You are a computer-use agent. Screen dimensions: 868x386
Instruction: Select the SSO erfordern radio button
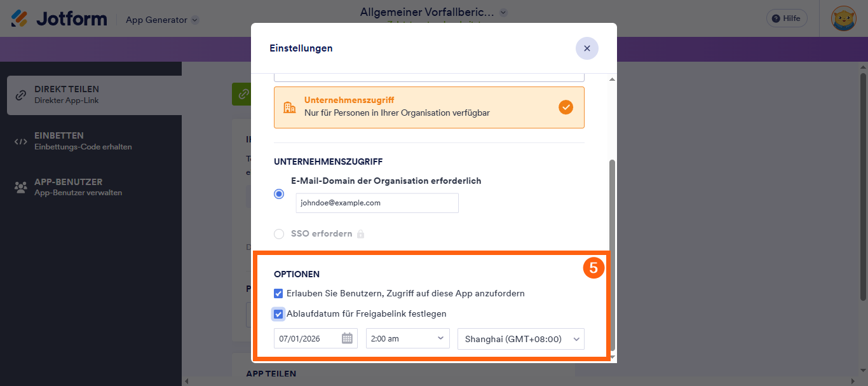coord(279,234)
